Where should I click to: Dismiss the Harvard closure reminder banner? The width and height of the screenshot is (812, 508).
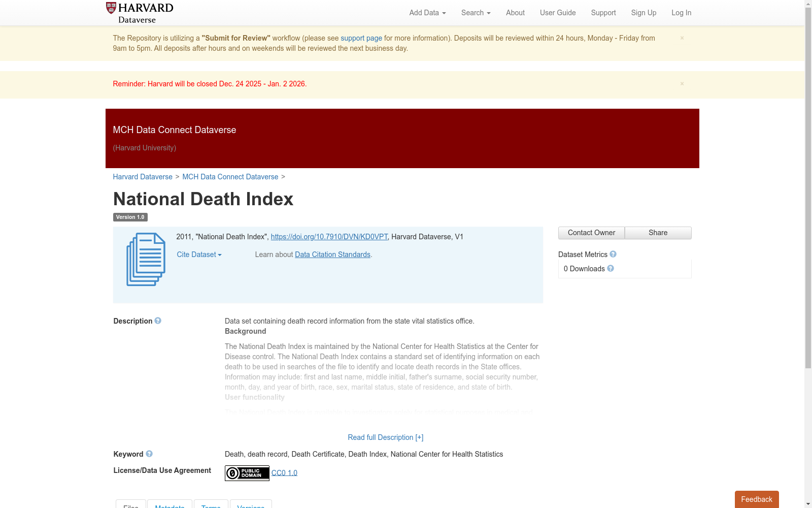pyautogui.click(x=682, y=83)
